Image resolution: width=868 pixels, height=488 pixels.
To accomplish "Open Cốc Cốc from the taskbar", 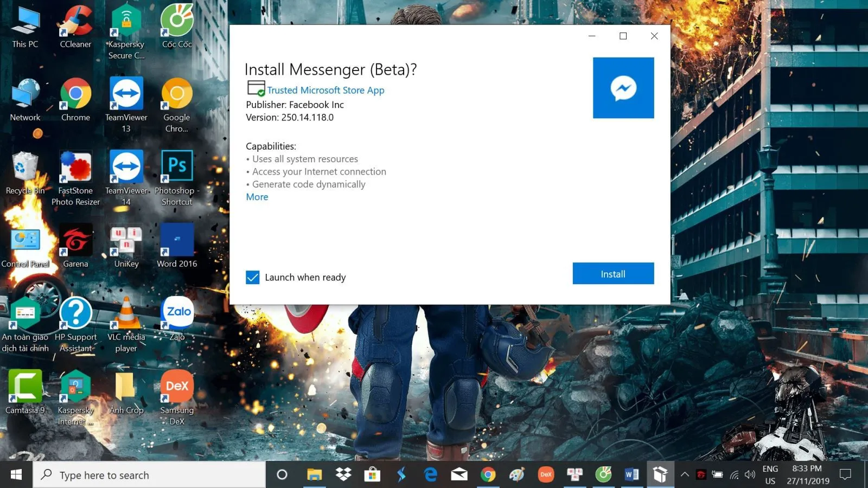I will pyautogui.click(x=603, y=475).
